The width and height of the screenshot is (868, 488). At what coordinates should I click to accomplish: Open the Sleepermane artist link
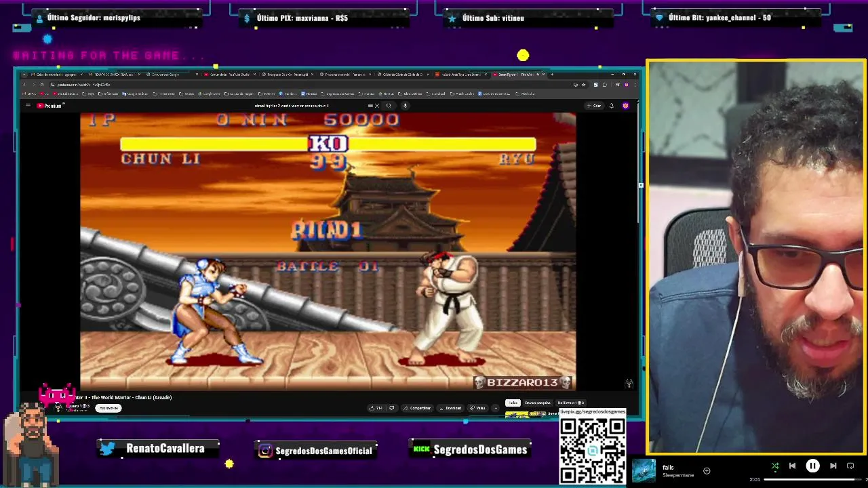pyautogui.click(x=678, y=475)
